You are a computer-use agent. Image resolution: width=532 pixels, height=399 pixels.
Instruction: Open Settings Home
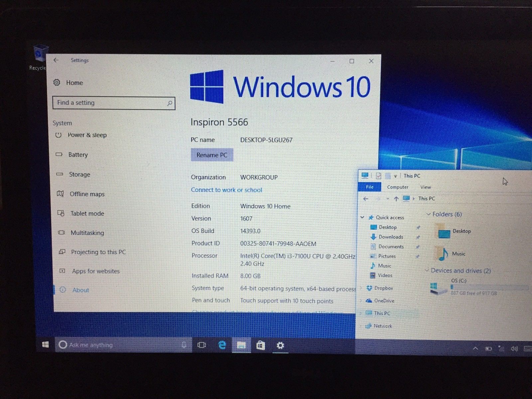pos(68,83)
